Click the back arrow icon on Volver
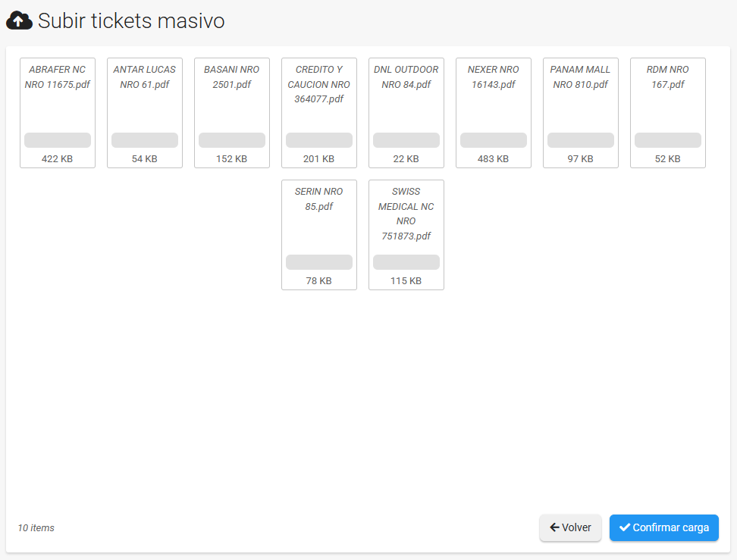This screenshot has width=737, height=560. (554, 527)
